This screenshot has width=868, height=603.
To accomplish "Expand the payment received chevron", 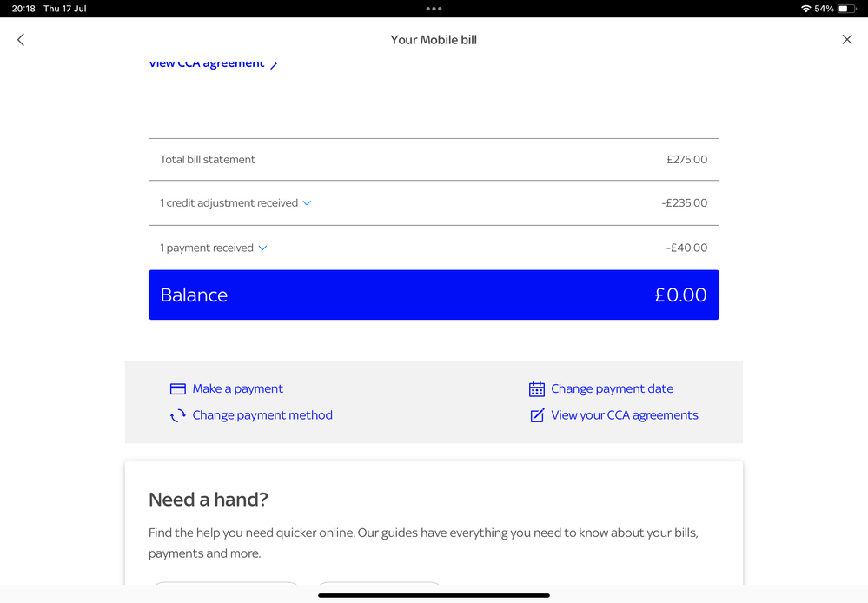I will click(262, 248).
